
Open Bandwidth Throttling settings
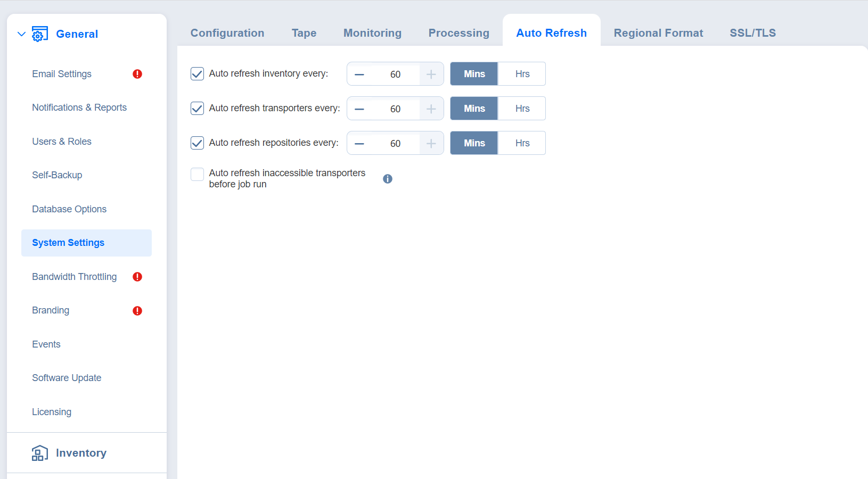click(x=74, y=277)
